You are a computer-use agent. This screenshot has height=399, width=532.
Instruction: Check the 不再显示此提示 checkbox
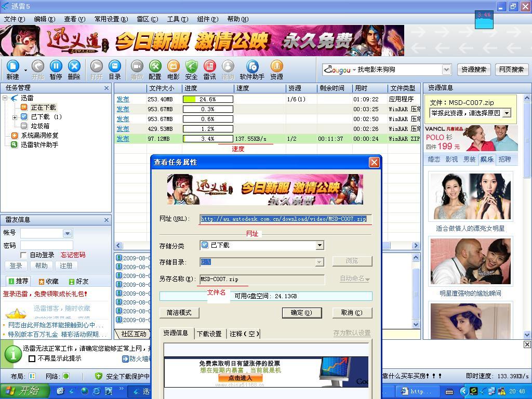[32, 358]
